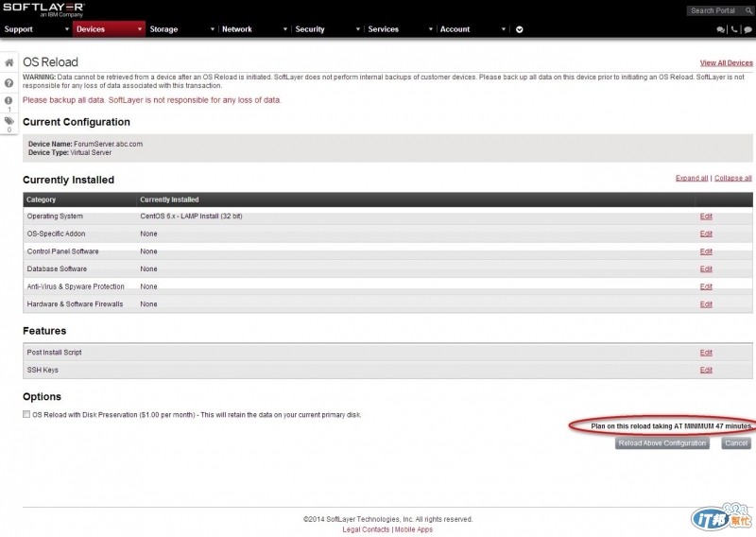This screenshot has height=537, width=756.
Task: Open the Devices menu
Action: click(91, 29)
